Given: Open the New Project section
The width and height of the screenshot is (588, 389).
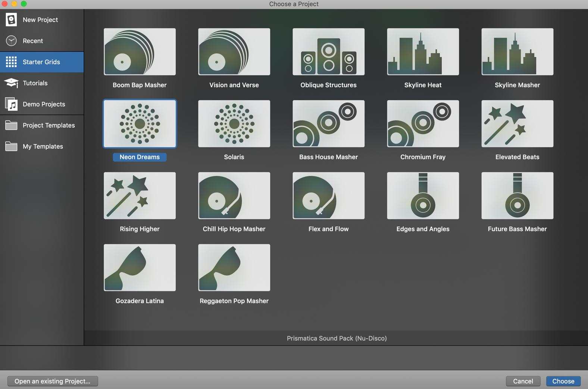Looking at the screenshot, I should (40, 20).
